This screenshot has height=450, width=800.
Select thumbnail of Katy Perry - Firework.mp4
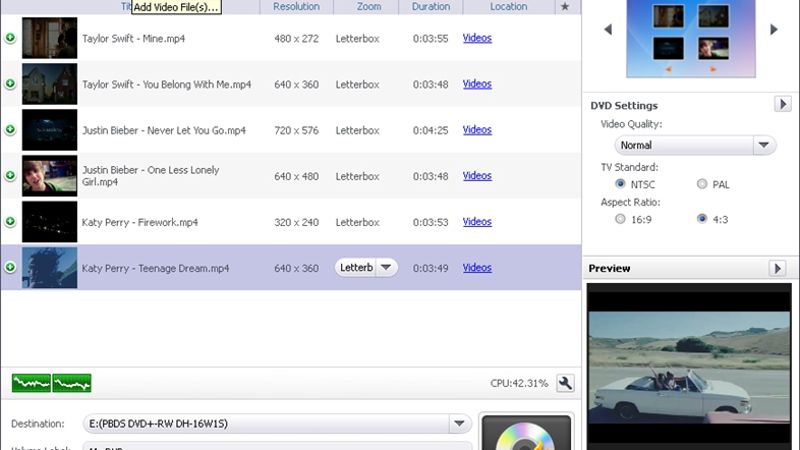[x=49, y=221]
